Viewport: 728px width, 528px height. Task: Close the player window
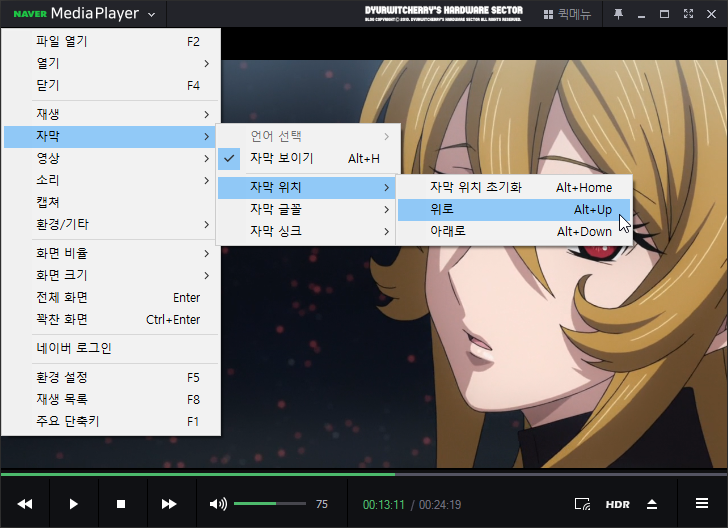[711, 14]
